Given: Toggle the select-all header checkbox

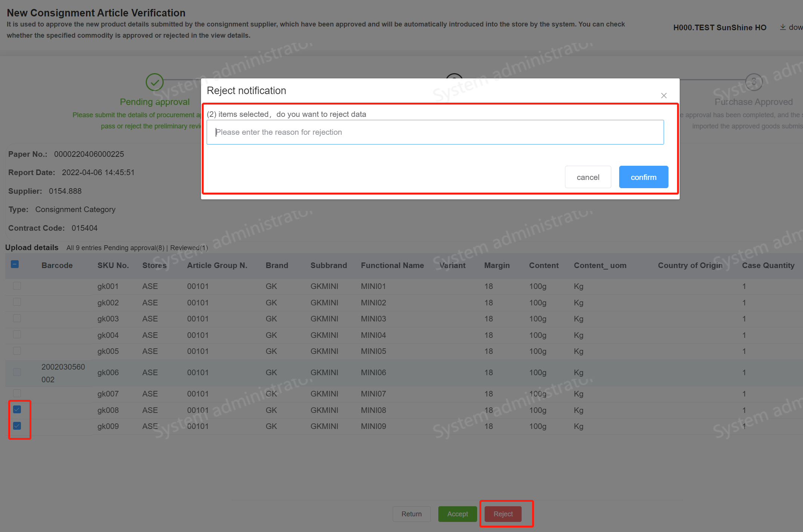Looking at the screenshot, I should pyautogui.click(x=15, y=264).
